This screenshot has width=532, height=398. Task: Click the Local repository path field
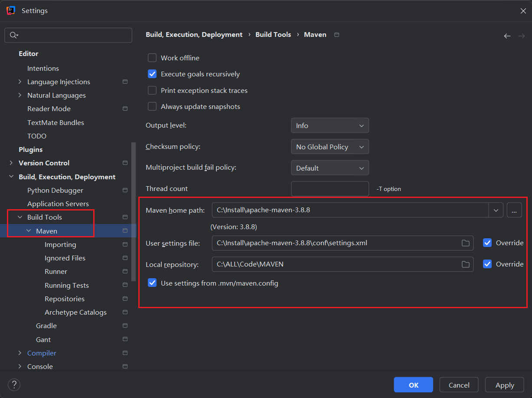[x=343, y=264]
